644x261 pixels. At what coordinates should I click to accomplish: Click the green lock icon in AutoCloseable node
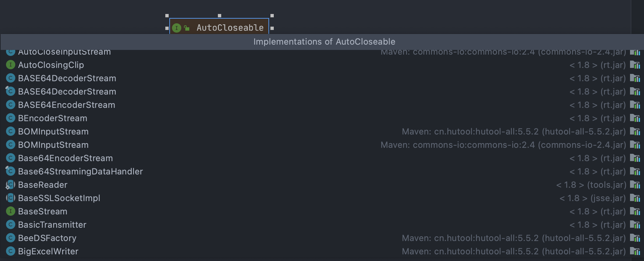click(x=187, y=28)
